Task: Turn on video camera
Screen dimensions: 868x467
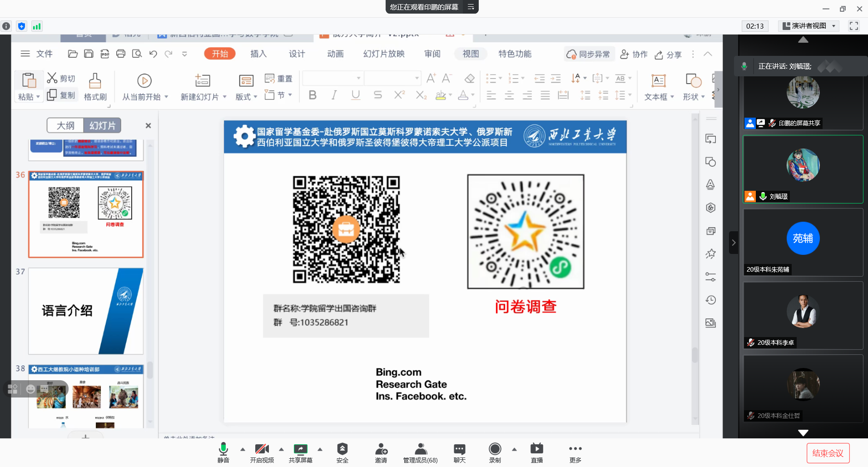Action: pyautogui.click(x=262, y=449)
